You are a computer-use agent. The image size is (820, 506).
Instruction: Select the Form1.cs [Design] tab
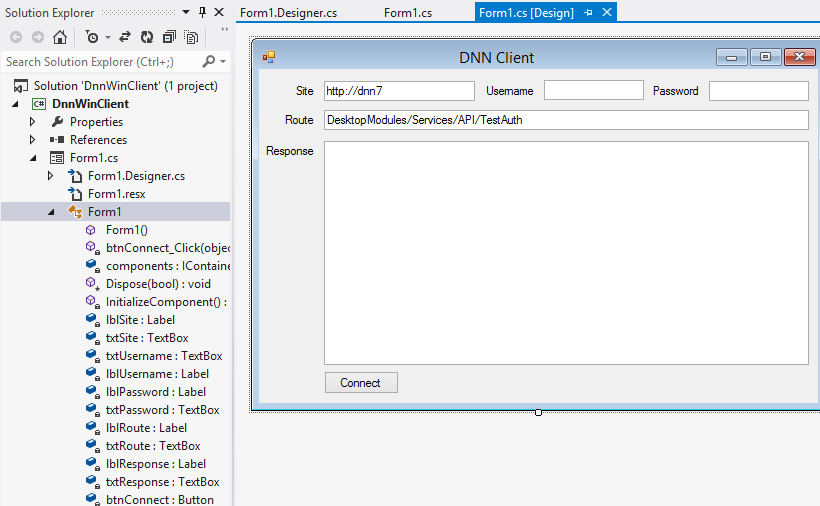click(526, 13)
